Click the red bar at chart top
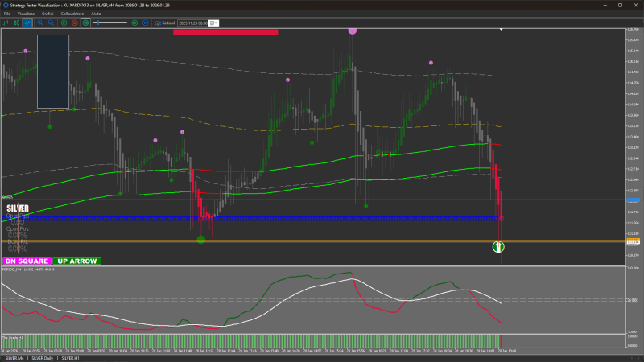This screenshot has width=644, height=362. coord(225,31)
